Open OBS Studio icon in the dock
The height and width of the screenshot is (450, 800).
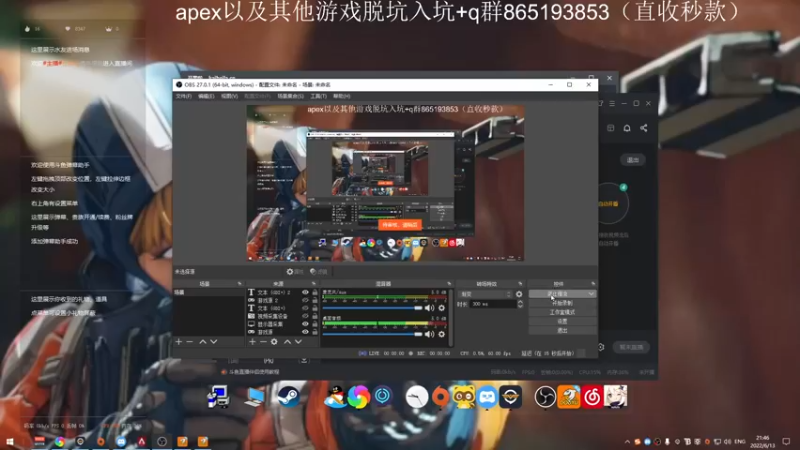click(x=545, y=396)
